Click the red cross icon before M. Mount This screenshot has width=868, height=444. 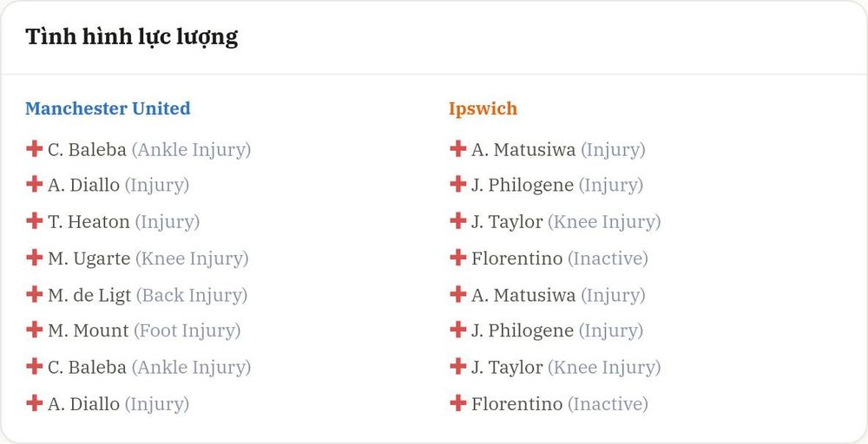click(35, 330)
